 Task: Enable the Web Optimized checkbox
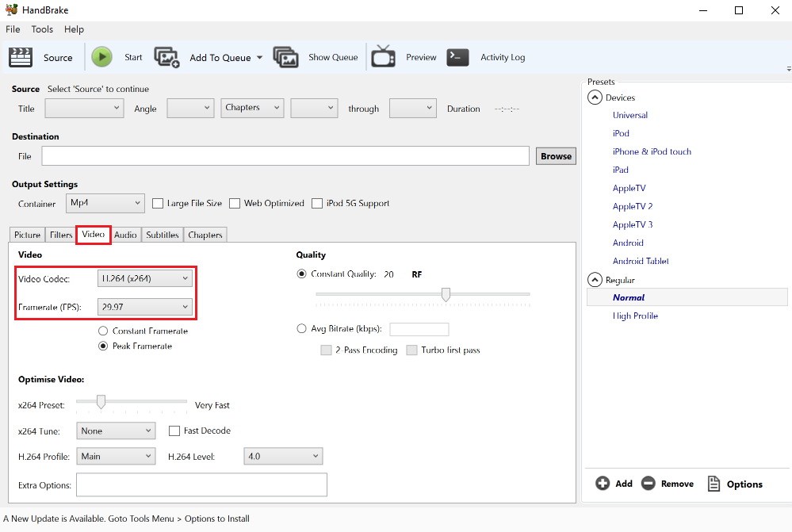[x=235, y=203]
